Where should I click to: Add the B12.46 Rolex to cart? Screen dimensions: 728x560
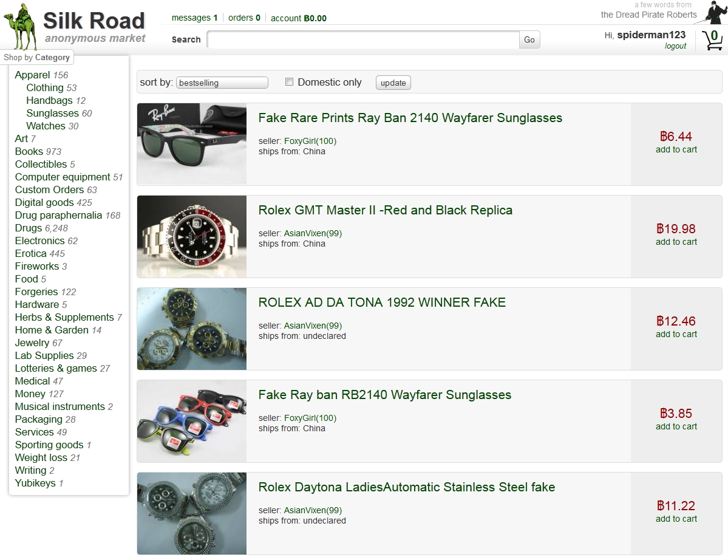pos(676,334)
